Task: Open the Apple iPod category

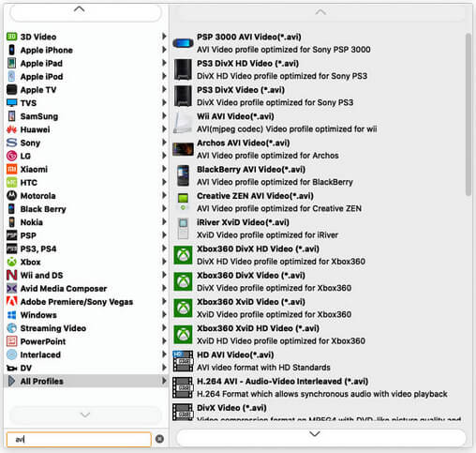Action: coord(86,76)
